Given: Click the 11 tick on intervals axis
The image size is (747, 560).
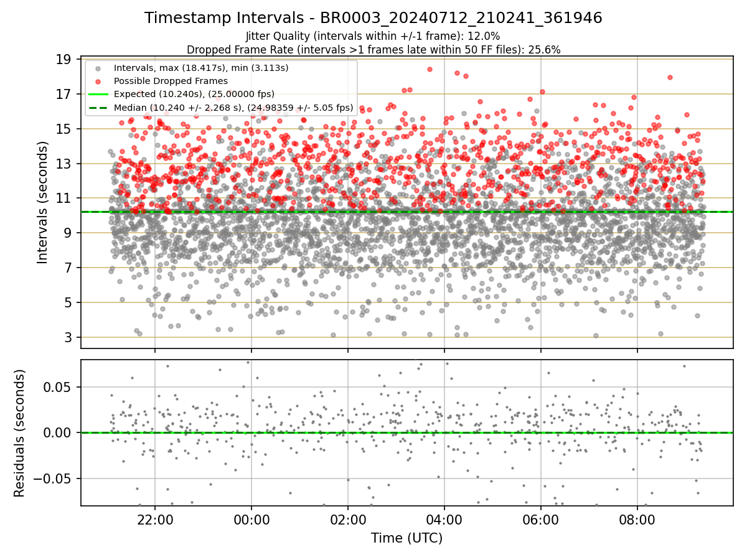Looking at the screenshot, I should [x=63, y=198].
